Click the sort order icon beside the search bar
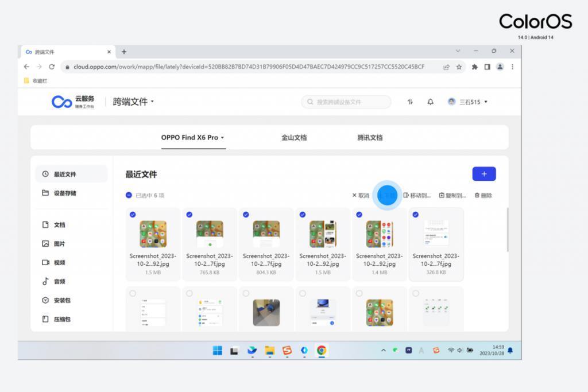 coord(409,102)
